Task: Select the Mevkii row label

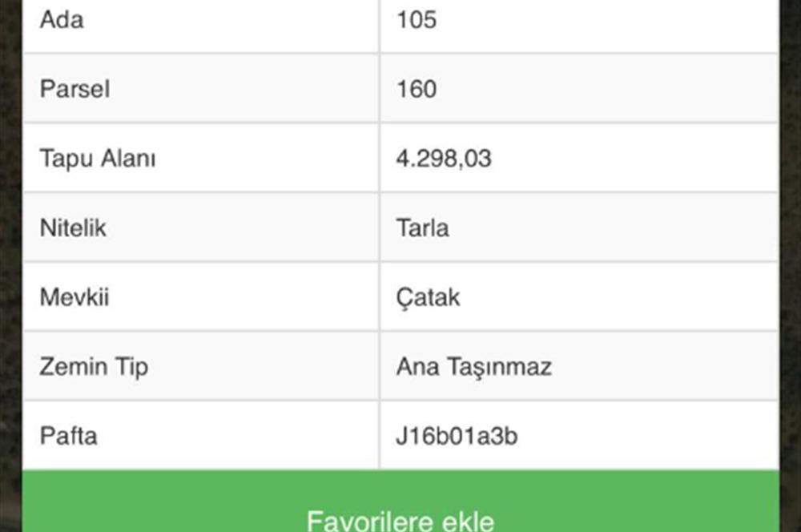Action: (71, 297)
